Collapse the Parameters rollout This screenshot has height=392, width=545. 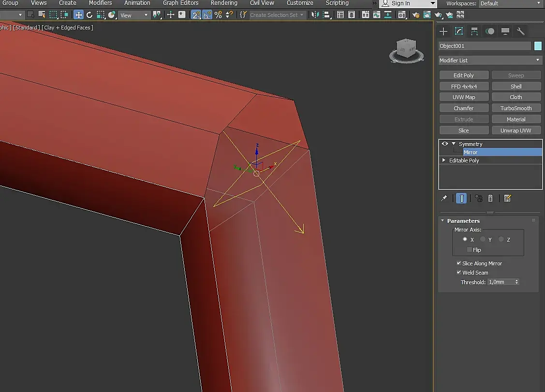pos(442,221)
